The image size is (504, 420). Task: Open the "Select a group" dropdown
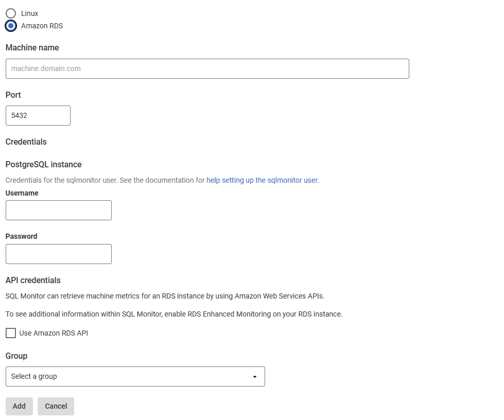[135, 376]
